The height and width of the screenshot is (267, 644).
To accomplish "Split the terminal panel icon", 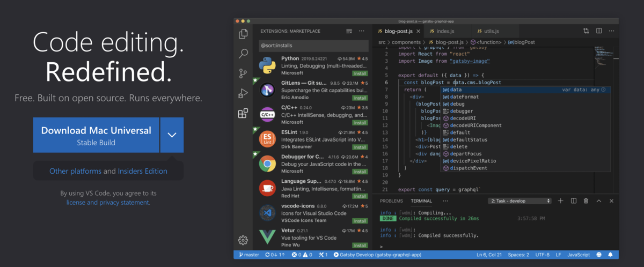I will point(574,201).
